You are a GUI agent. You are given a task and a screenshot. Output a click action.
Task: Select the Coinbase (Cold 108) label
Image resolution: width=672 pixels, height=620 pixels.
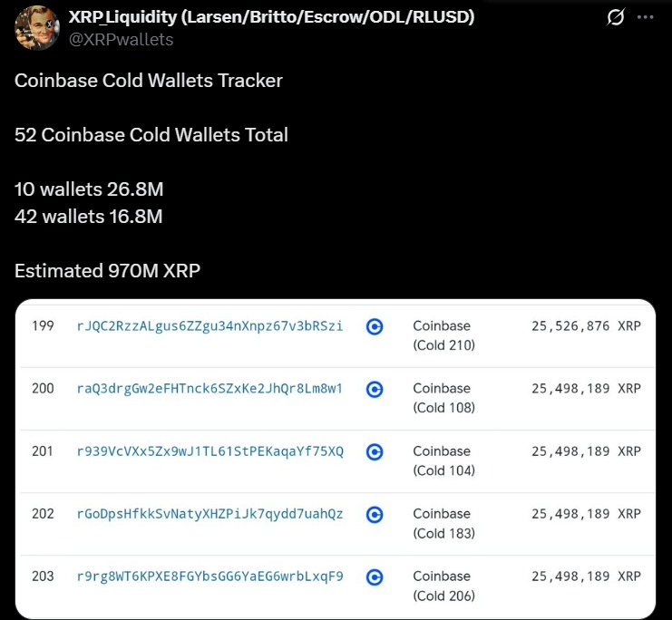tap(444, 398)
